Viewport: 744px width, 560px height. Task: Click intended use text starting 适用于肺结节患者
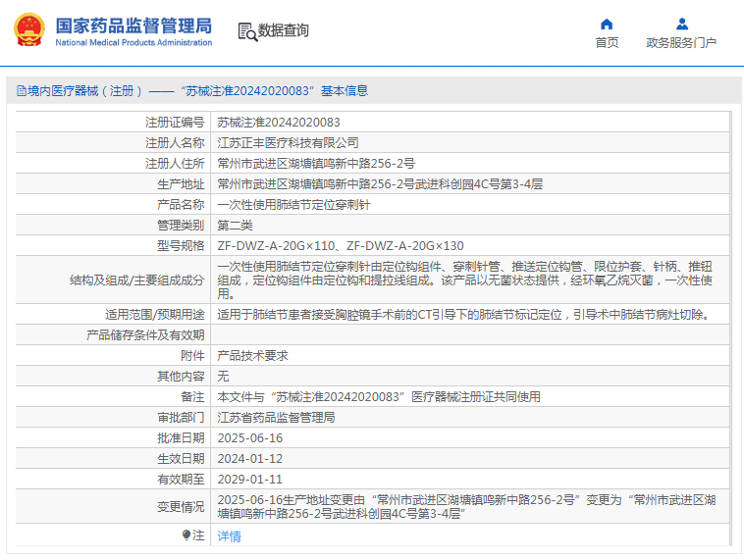point(463,315)
